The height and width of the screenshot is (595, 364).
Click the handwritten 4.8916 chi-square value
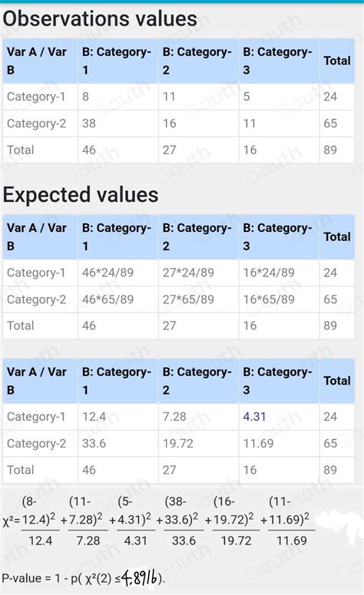pyautogui.click(x=140, y=578)
